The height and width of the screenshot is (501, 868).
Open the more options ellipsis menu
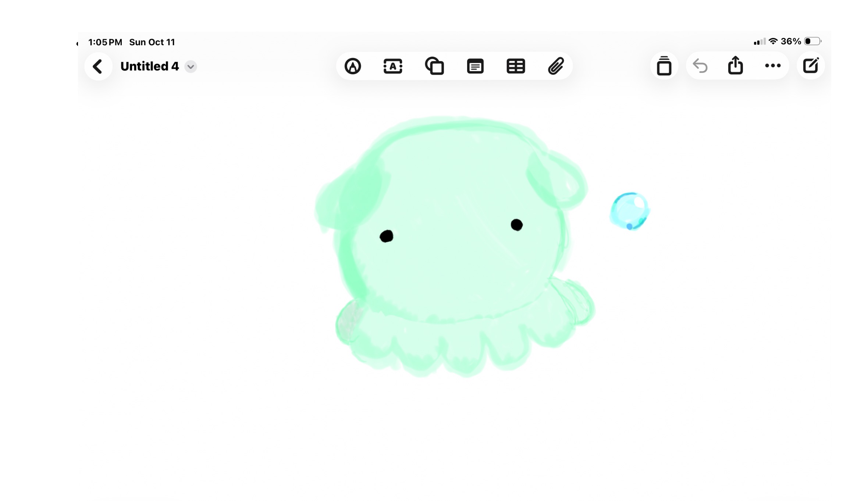pyautogui.click(x=773, y=66)
